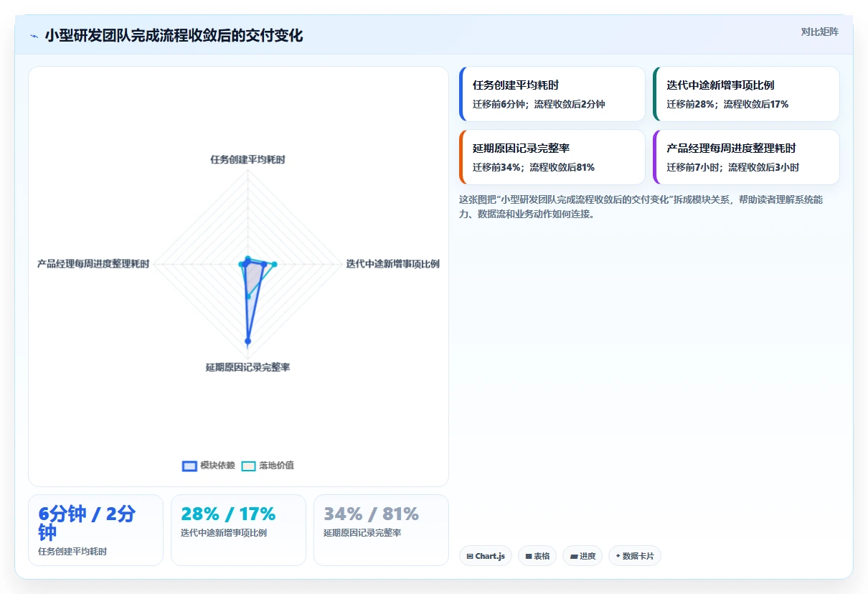
Task: Click the 任务创建平均耗时 caption under 6分钟 / 2分钟
Action: (72, 552)
